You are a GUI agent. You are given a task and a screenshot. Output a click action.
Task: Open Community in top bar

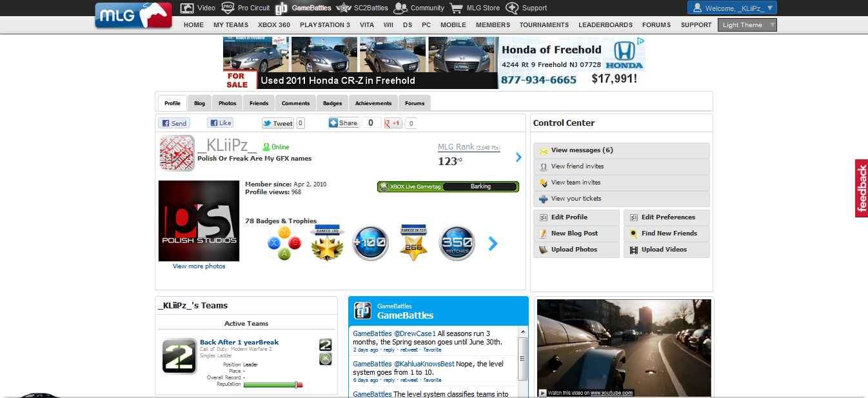pos(419,8)
